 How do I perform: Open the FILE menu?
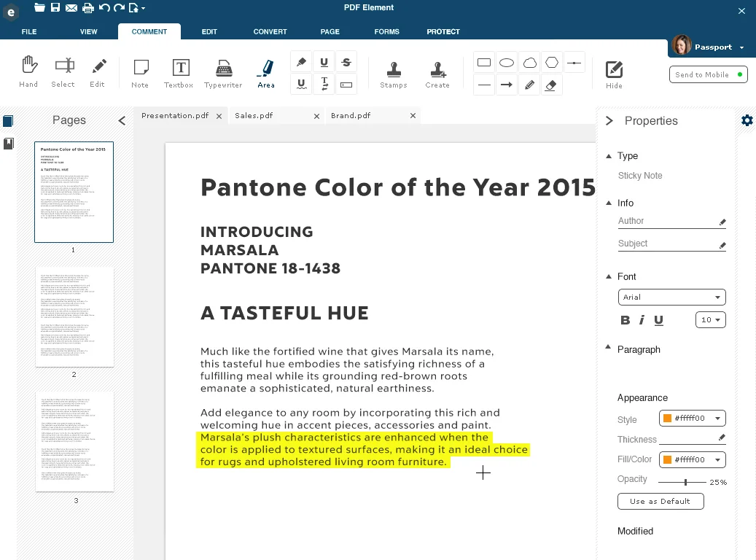pos(29,31)
